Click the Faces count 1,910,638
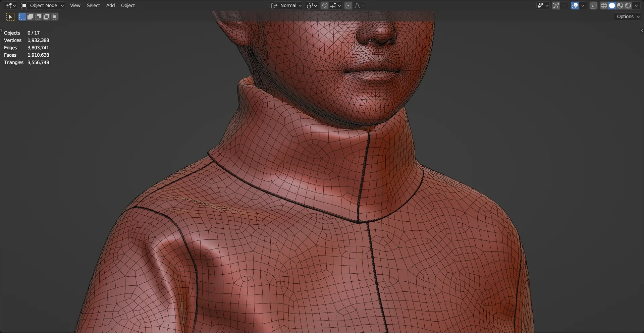The width and height of the screenshot is (644, 333). (x=38, y=55)
